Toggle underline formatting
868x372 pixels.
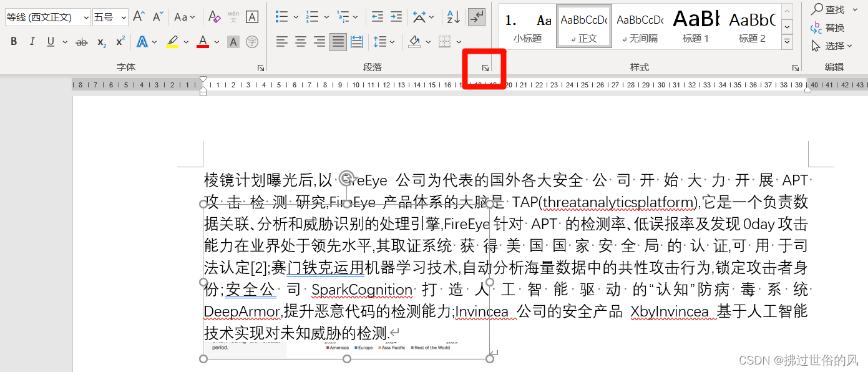click(x=50, y=42)
